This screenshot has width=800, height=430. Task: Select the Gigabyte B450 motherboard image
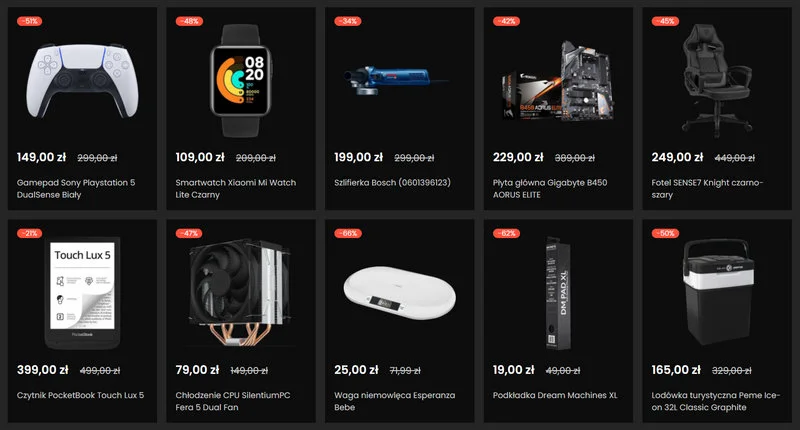tap(557, 81)
